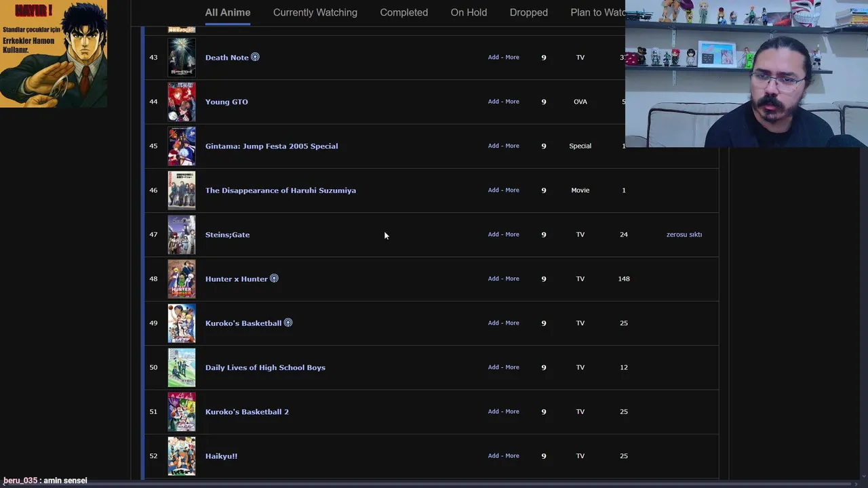Switch to the Completed tab
Screen dimensions: 868x488
point(404,12)
